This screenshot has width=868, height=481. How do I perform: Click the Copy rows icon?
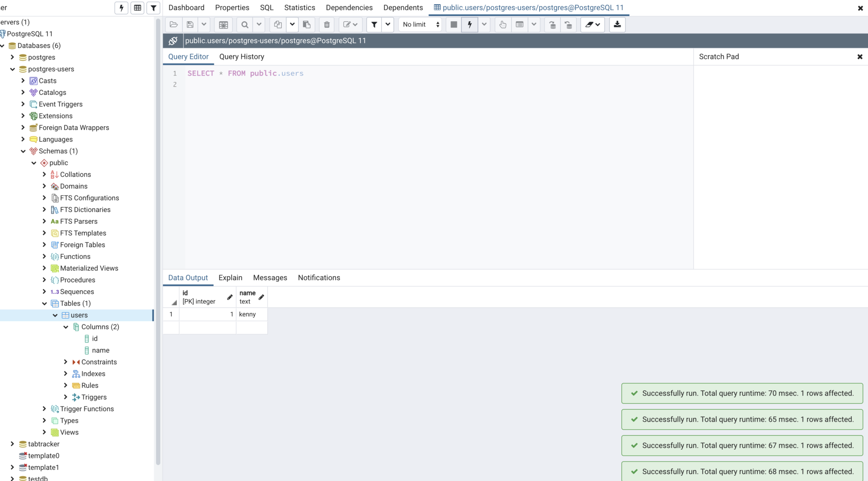tap(278, 24)
